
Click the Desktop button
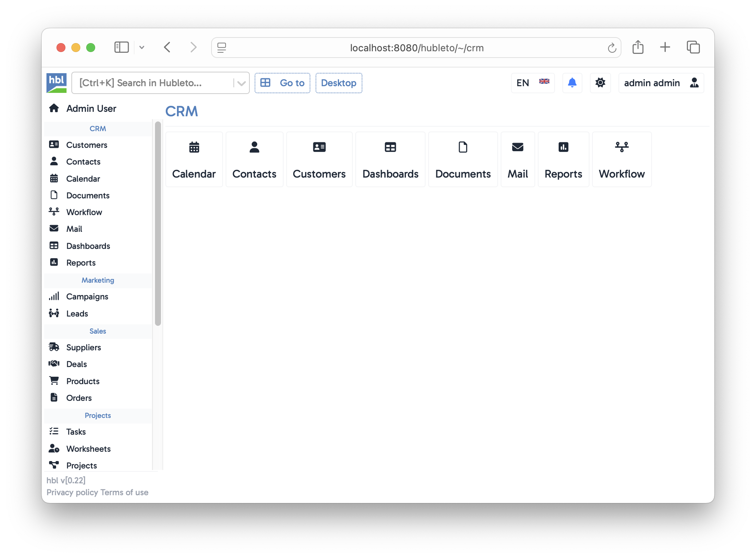click(x=339, y=83)
